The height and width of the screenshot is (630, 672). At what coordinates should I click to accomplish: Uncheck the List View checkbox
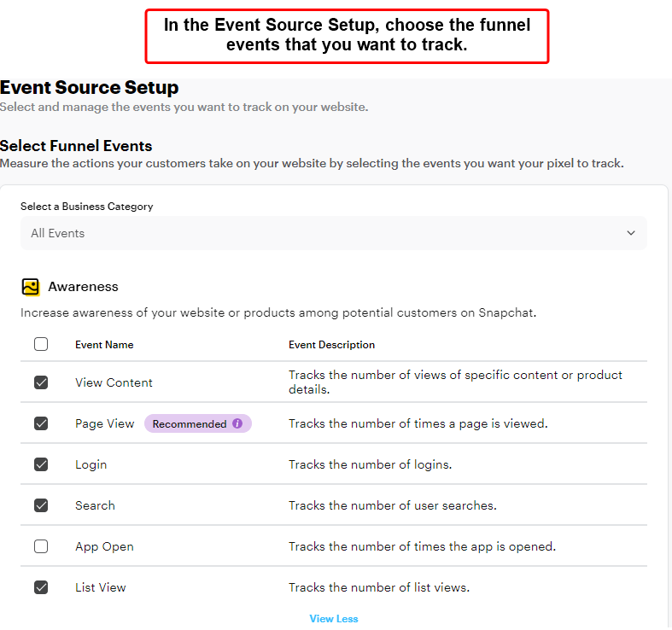point(41,587)
